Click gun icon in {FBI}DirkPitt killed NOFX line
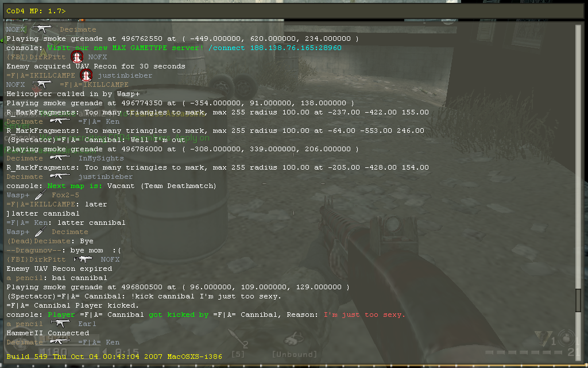The height and width of the screenshot is (368, 588). point(83,259)
